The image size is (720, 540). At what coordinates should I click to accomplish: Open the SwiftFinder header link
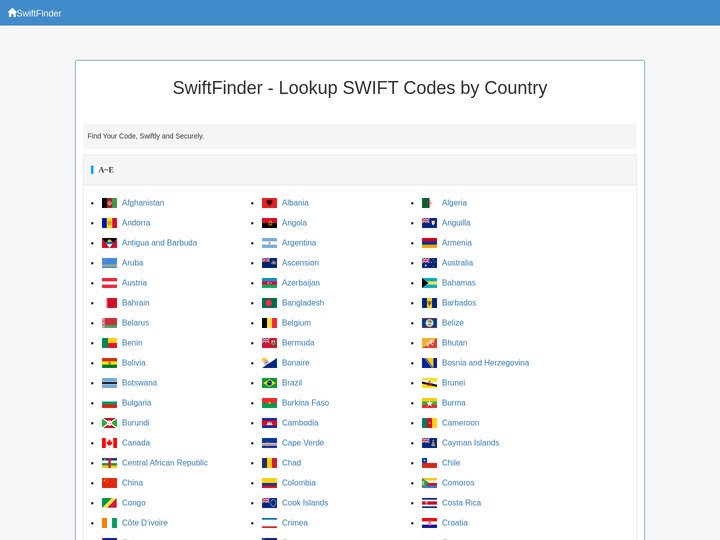pyautogui.click(x=35, y=13)
